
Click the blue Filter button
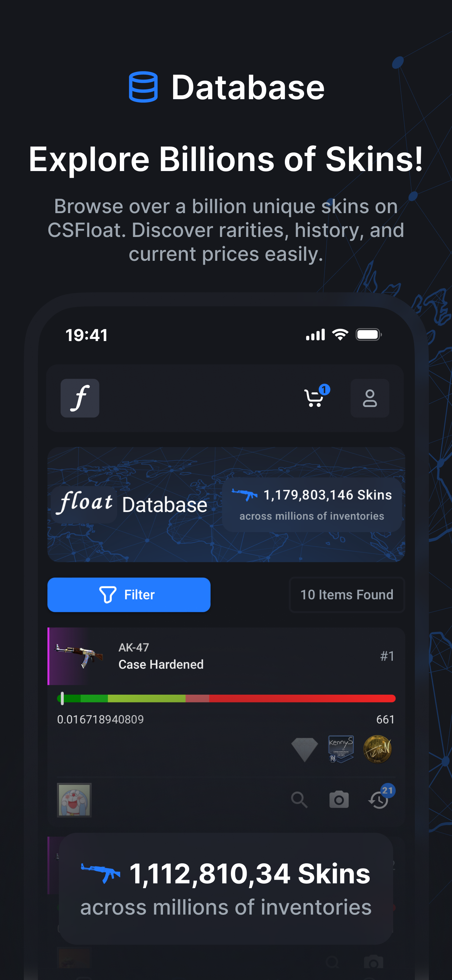click(129, 594)
